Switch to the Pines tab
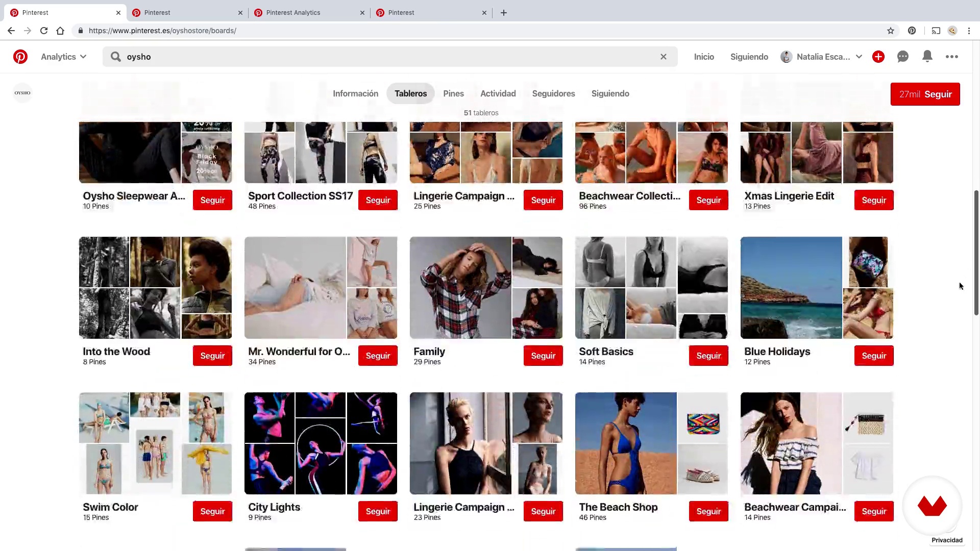 click(x=453, y=93)
